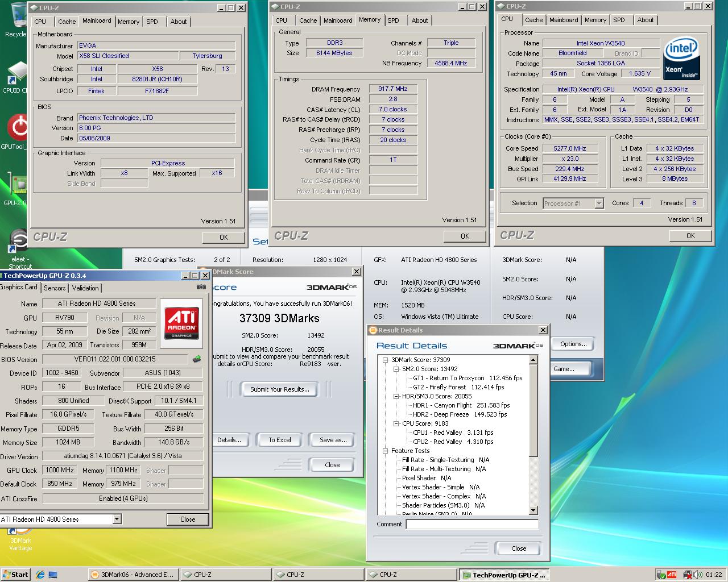The height and width of the screenshot is (582, 728).
Task: Open the CPU tab in Memory CPU-Z window
Action: [281, 20]
